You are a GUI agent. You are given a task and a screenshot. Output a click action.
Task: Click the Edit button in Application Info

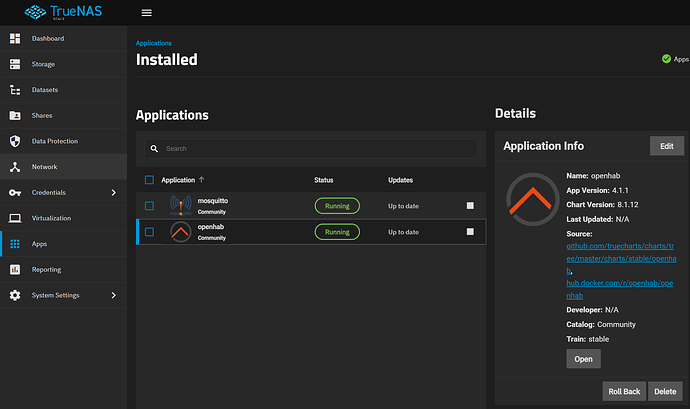(667, 146)
